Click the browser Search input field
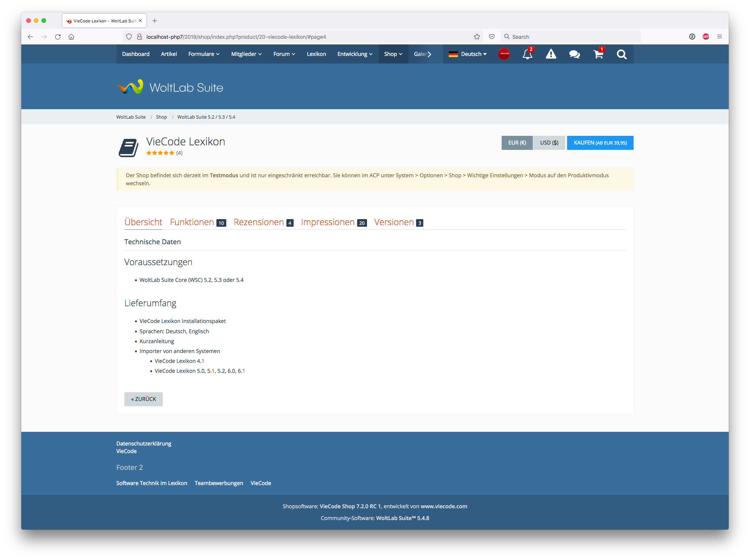This screenshot has width=750, height=560. coord(570,37)
